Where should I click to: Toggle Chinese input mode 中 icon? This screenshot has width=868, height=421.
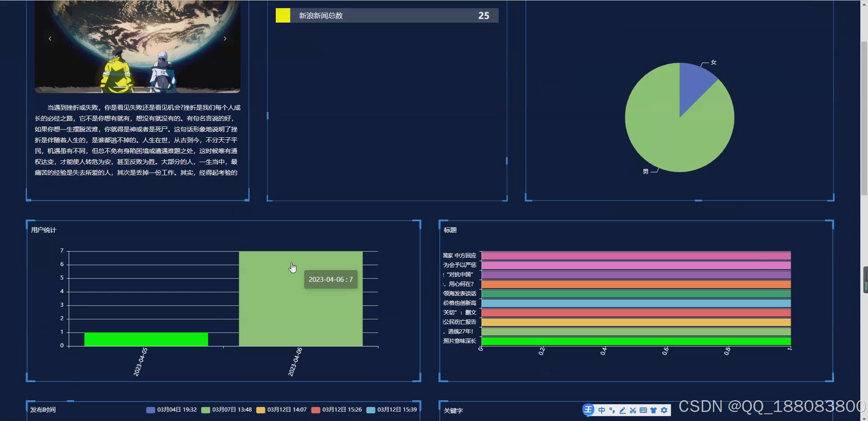601,410
